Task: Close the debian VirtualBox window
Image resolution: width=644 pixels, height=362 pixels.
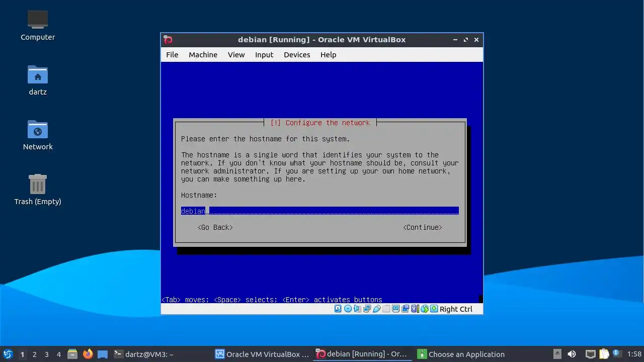Action: (x=476, y=40)
